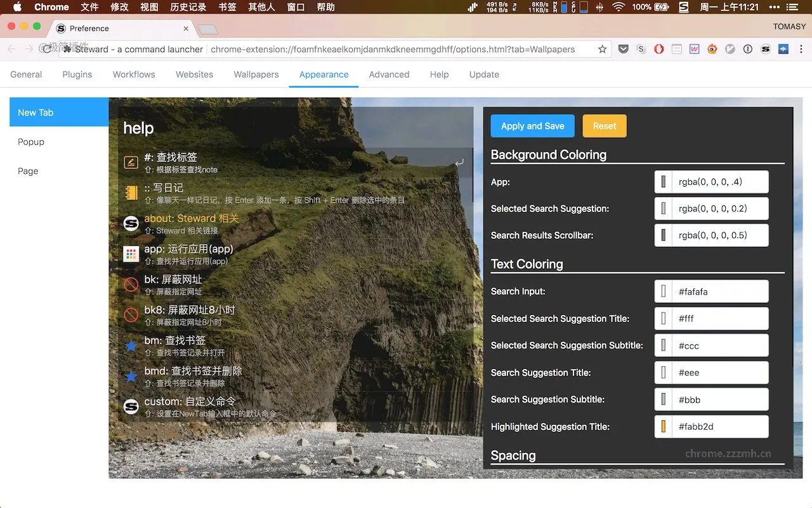
Task: Select the blue bm bookmark star icon
Action: click(131, 345)
